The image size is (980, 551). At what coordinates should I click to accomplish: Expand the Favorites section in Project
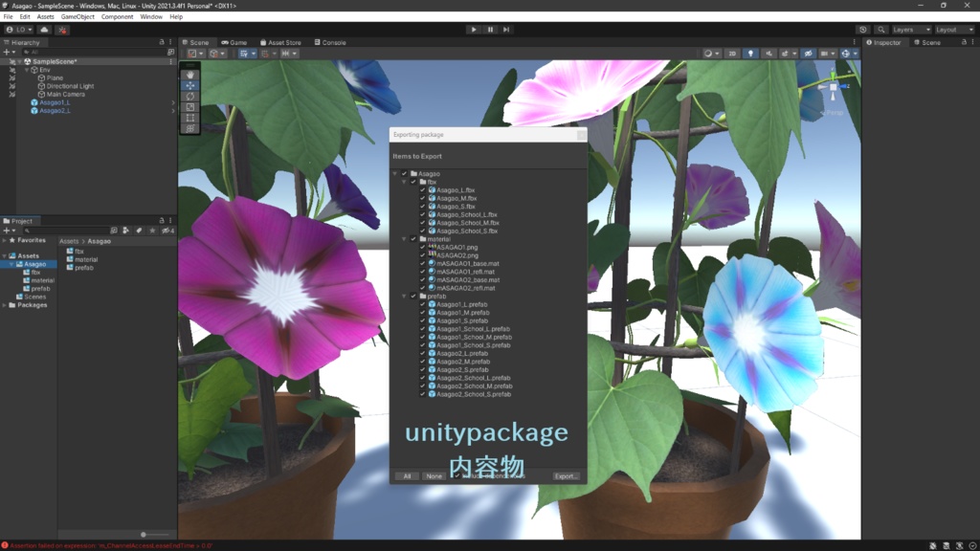(x=5, y=240)
